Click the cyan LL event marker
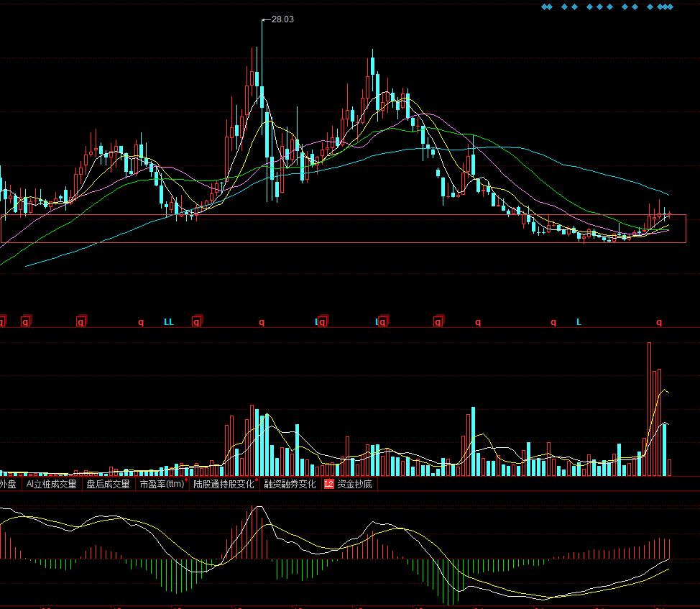The width and height of the screenshot is (700, 609). pyautogui.click(x=169, y=322)
